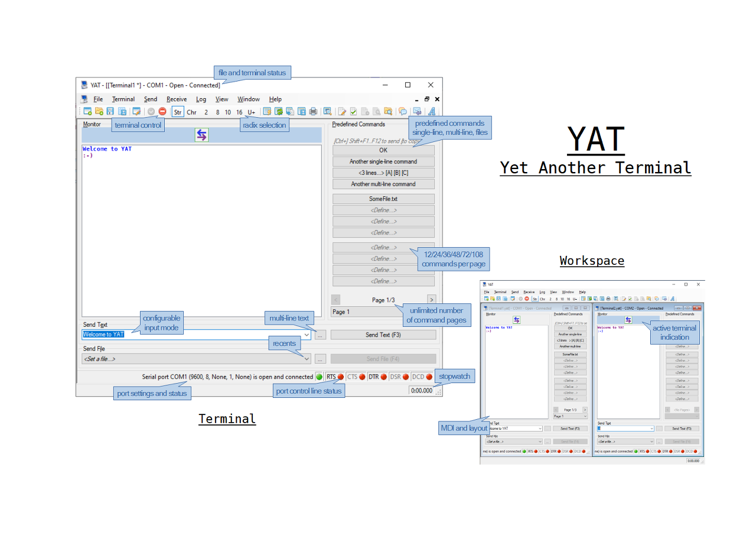This screenshot has width=756, height=535.
Task: Open the Page 1 command page combo box
Action: click(383, 312)
